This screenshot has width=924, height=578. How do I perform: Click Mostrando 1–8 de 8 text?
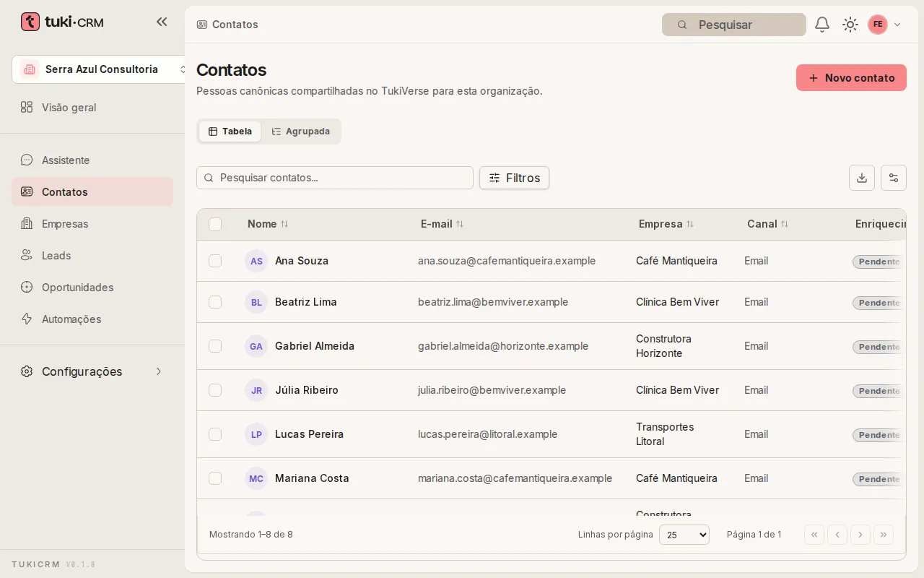tap(251, 535)
